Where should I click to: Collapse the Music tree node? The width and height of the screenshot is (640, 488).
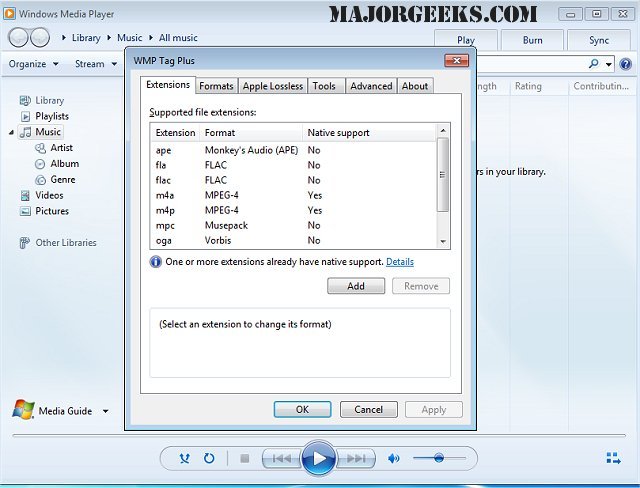pos(11,132)
